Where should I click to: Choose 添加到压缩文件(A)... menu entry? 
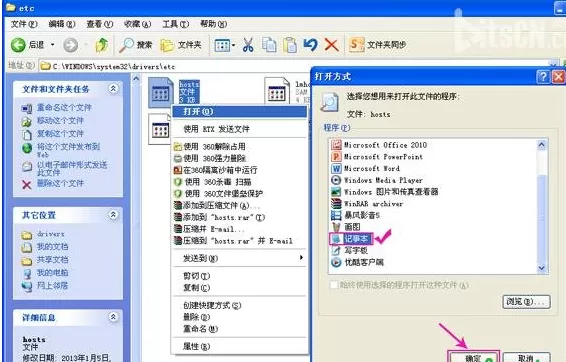[240, 205]
